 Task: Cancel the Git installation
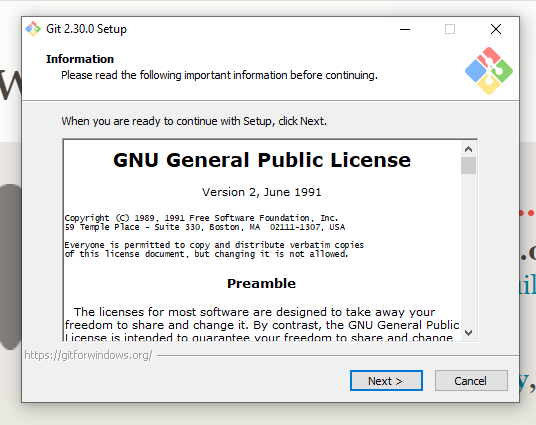471,381
